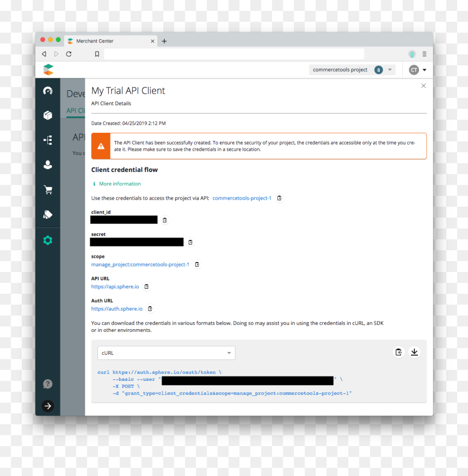Click the manage_project:commercetools-project-1 scope link
This screenshot has height=476, width=468.
point(140,264)
